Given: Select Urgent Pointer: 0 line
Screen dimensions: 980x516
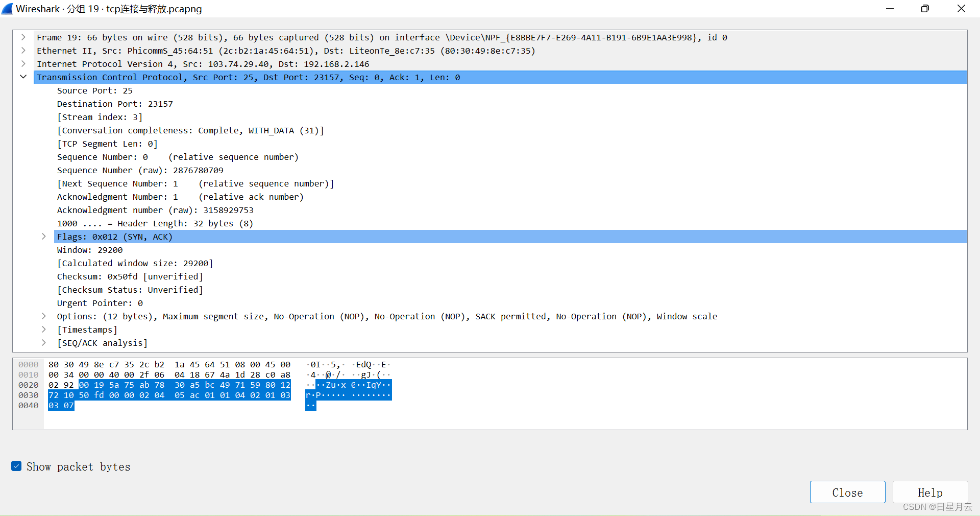Looking at the screenshot, I should 100,303.
